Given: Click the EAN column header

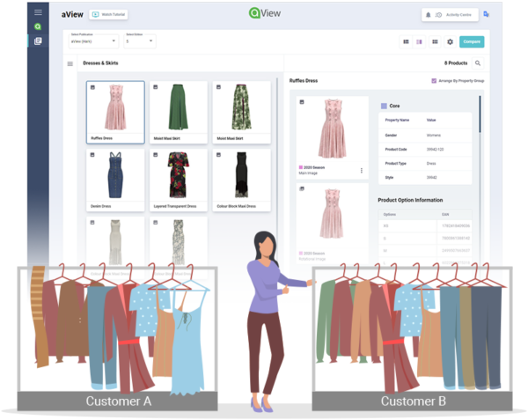Looking at the screenshot, I should (x=445, y=214).
